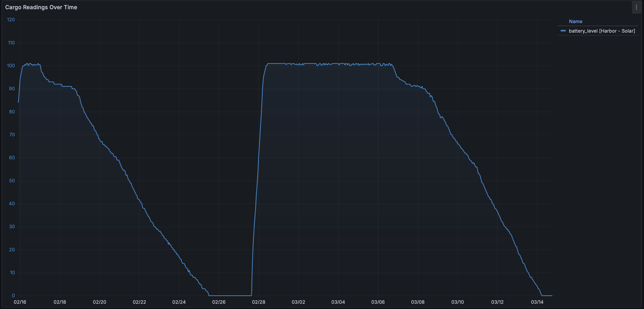This screenshot has width=644, height=309.
Task: Open the battery_level series color swatch
Action: [563, 31]
